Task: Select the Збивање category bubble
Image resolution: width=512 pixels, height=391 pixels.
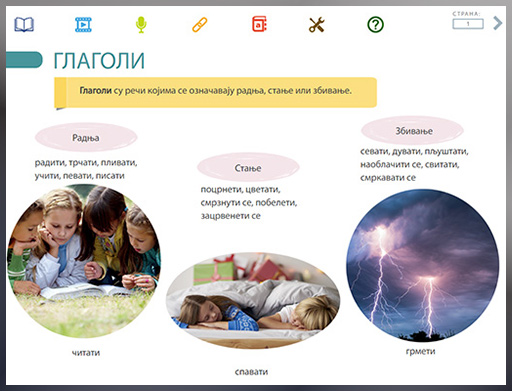Action: pyautogui.click(x=413, y=131)
